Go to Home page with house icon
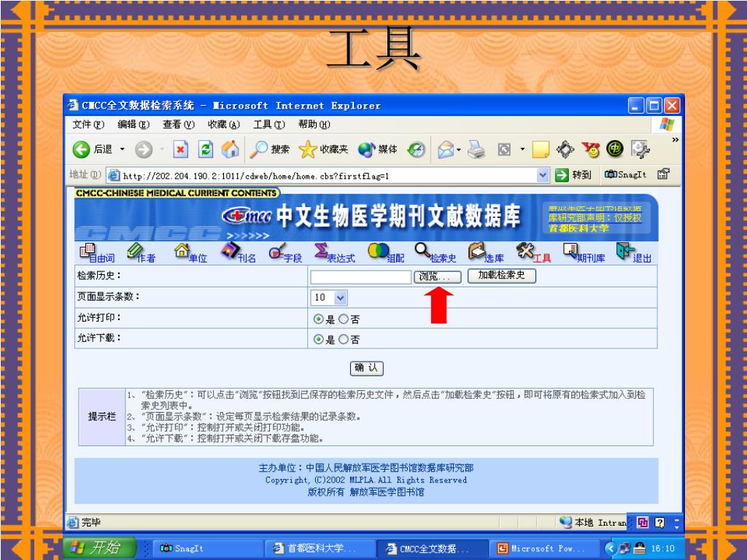 [x=230, y=149]
